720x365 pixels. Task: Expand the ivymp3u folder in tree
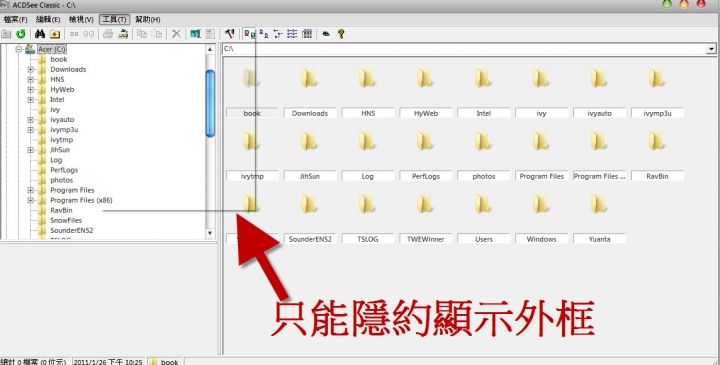coord(31,130)
